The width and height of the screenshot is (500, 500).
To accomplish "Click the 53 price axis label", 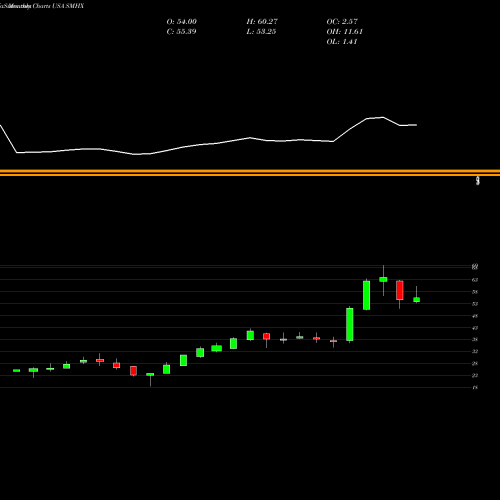I will click(475, 304).
